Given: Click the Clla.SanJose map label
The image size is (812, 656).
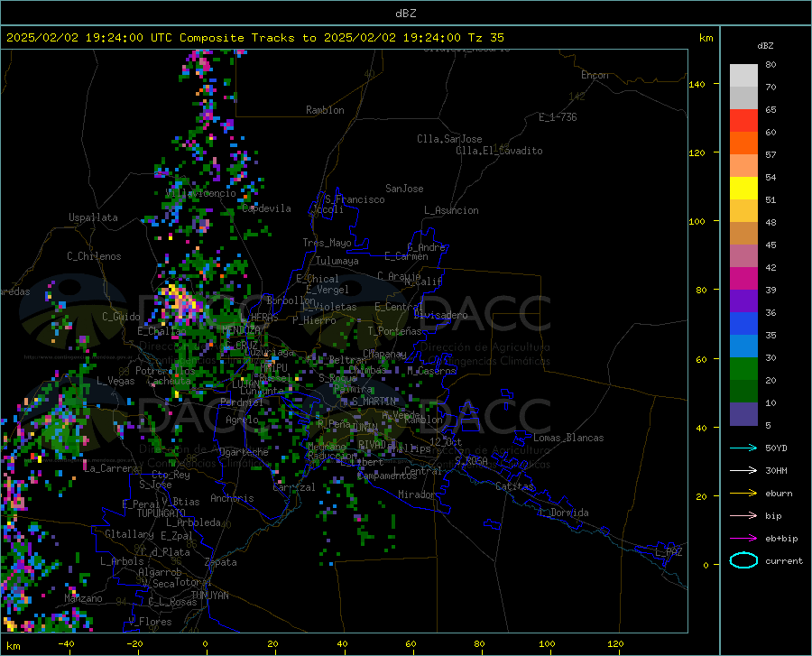Looking at the screenshot, I should (449, 139).
